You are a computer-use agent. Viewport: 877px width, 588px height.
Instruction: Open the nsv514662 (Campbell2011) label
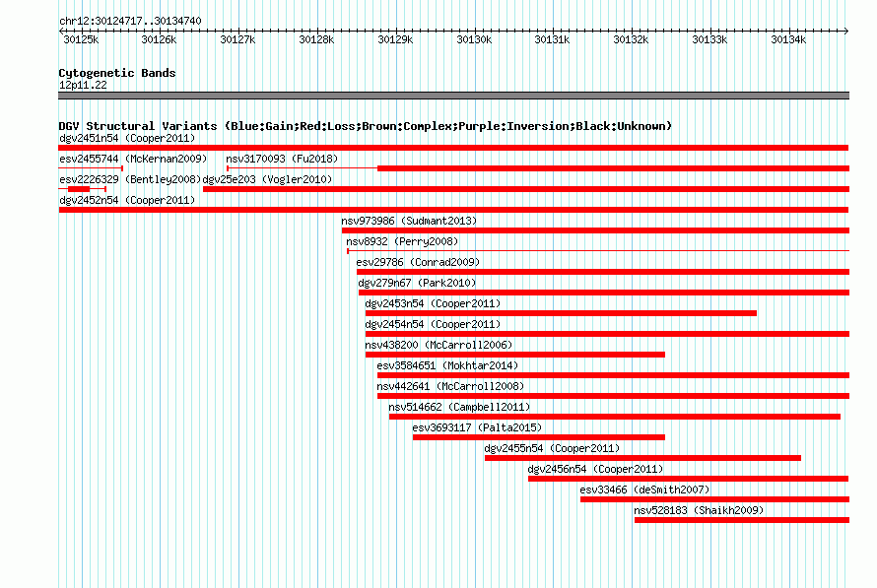459,407
